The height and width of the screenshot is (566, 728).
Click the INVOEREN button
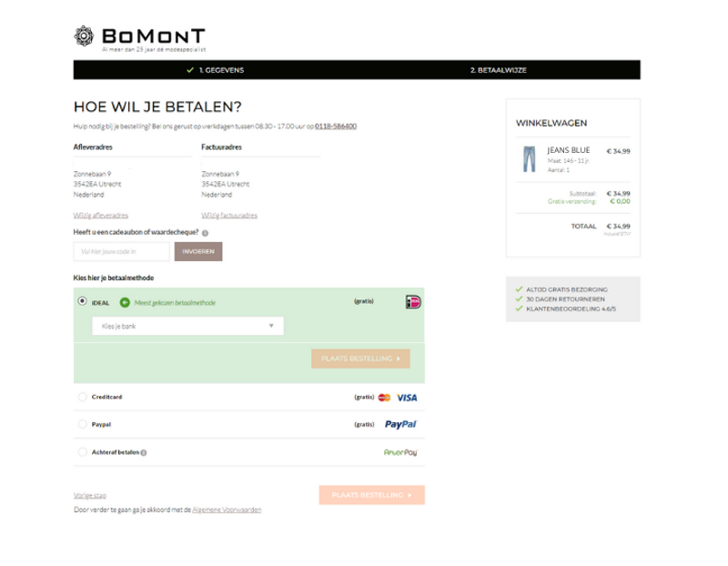[198, 249]
